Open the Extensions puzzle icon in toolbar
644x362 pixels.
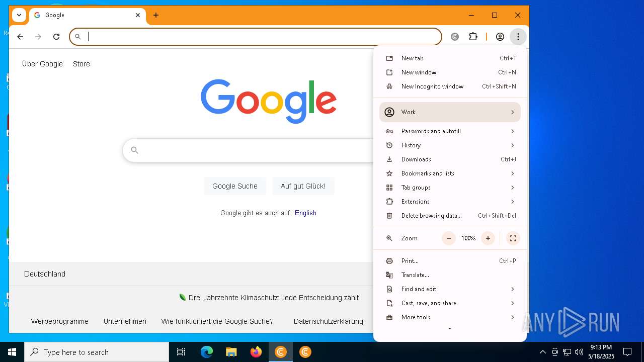(x=473, y=37)
